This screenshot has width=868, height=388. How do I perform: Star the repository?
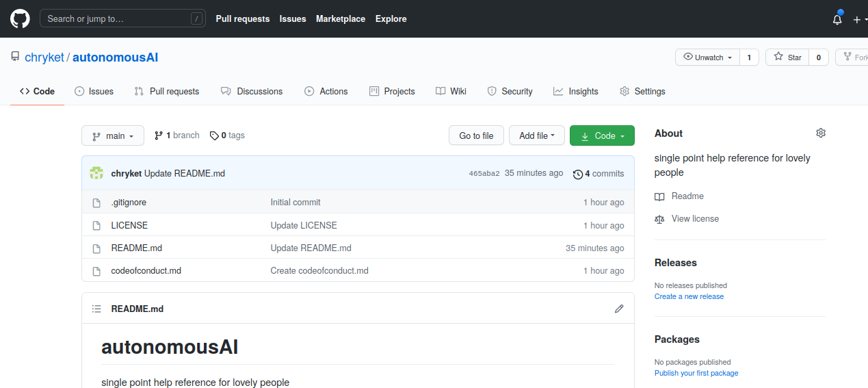click(787, 57)
